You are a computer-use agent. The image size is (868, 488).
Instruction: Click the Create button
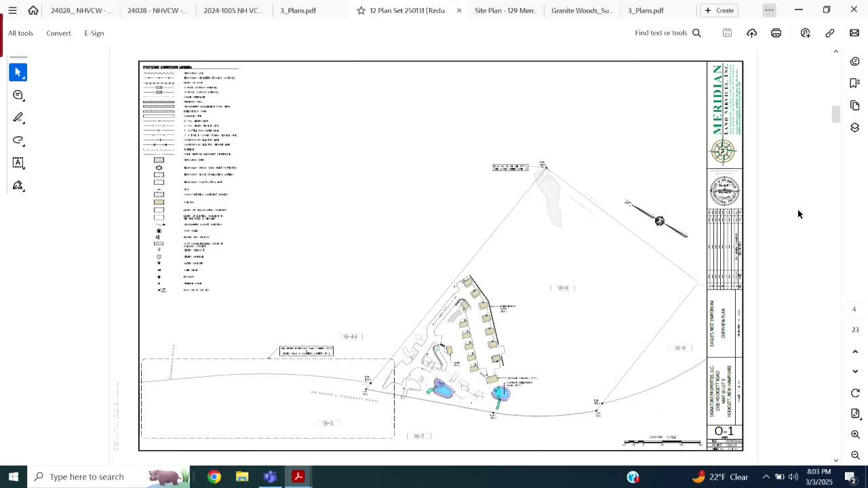point(719,10)
